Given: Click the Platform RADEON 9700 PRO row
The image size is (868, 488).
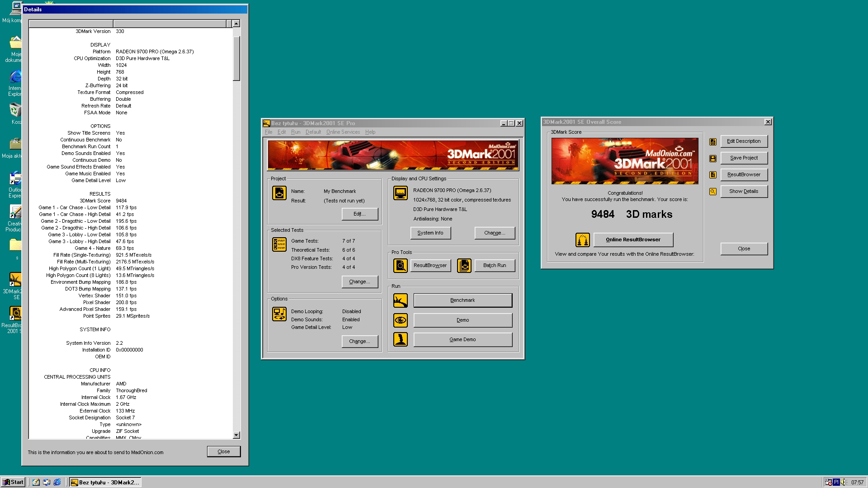Looking at the screenshot, I should pos(130,52).
